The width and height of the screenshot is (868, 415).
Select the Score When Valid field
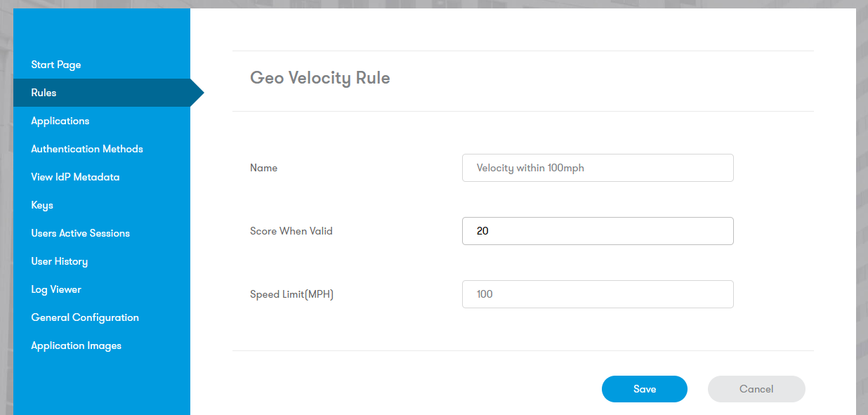tap(598, 230)
